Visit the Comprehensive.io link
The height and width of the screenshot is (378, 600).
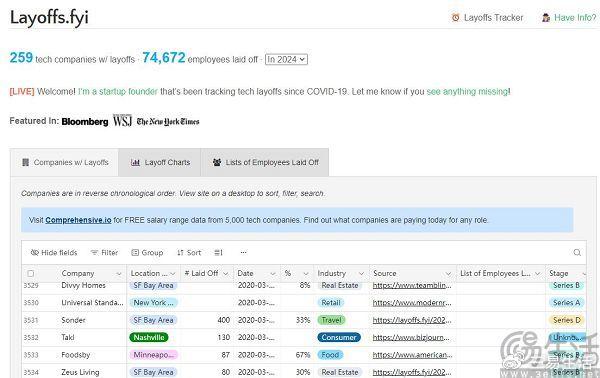[x=78, y=220]
